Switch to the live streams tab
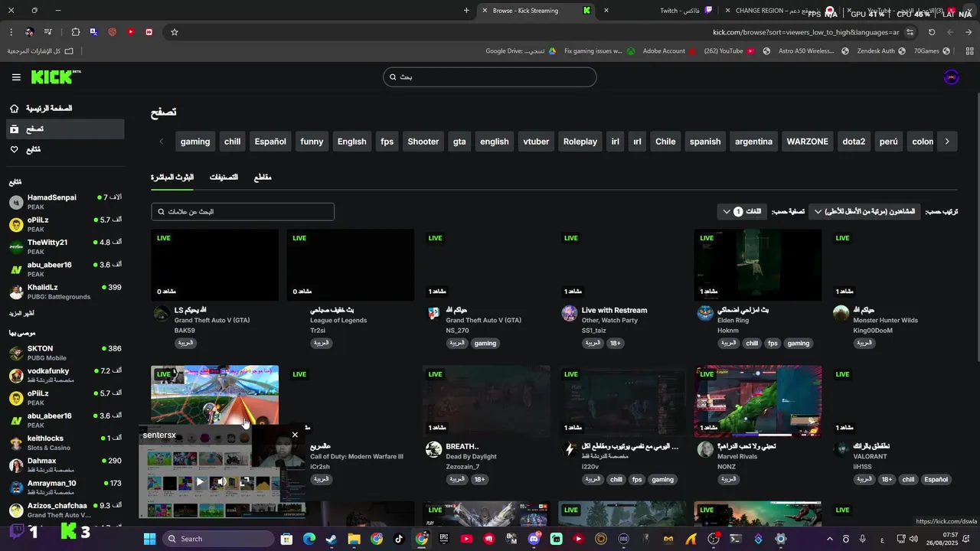The height and width of the screenshot is (551, 980). click(172, 178)
